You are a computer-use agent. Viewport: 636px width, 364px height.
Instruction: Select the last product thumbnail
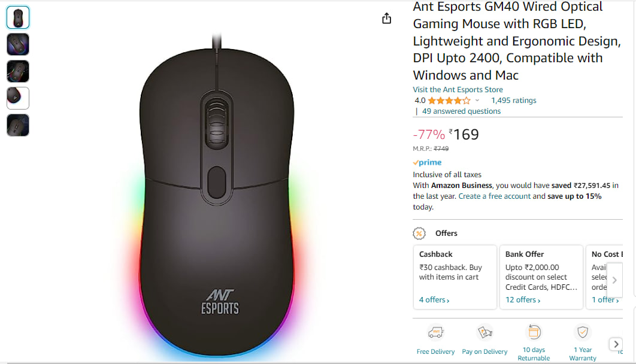coord(18,125)
